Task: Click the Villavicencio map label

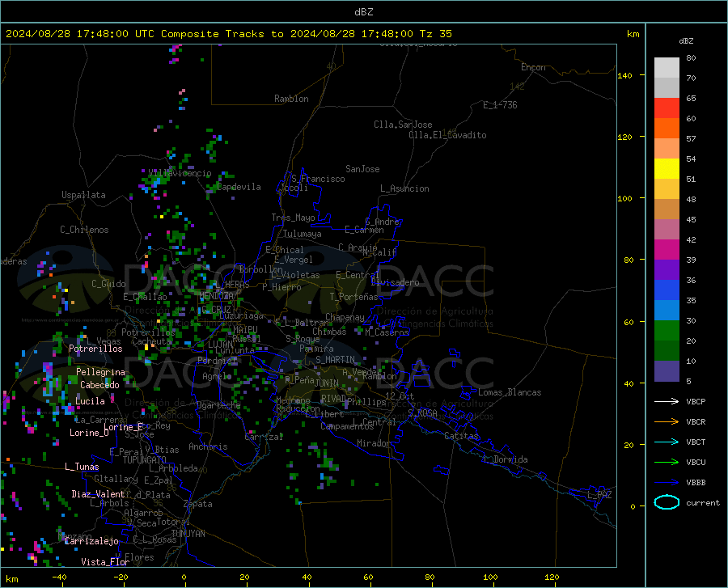Action: (x=180, y=173)
